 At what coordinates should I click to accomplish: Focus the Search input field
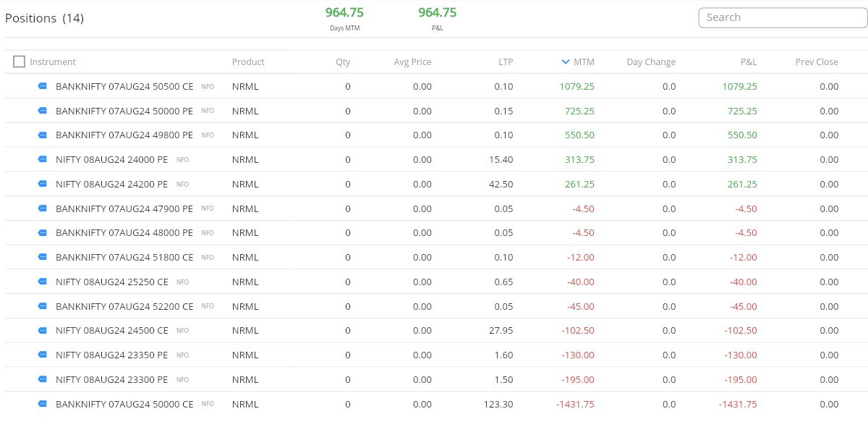[783, 17]
